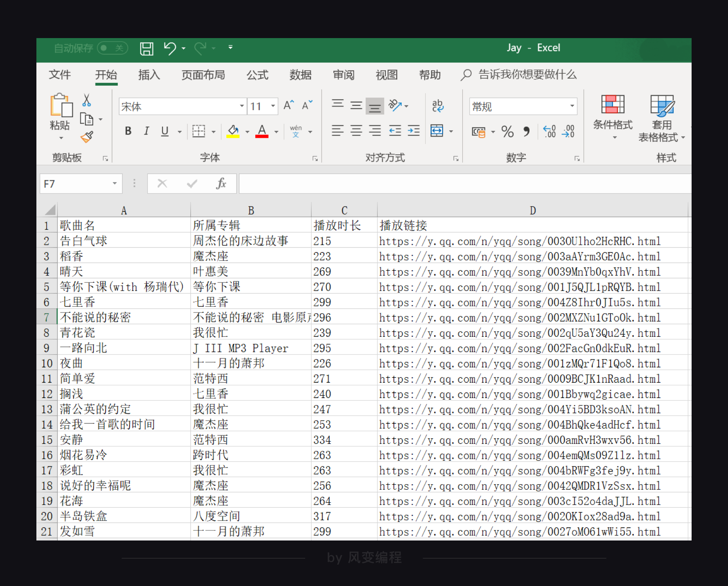
Task: Click the insert function fx icon
Action: click(221, 183)
